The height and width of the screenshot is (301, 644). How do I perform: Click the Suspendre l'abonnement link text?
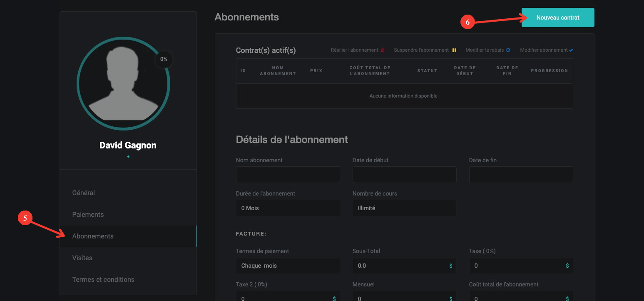[421, 50]
